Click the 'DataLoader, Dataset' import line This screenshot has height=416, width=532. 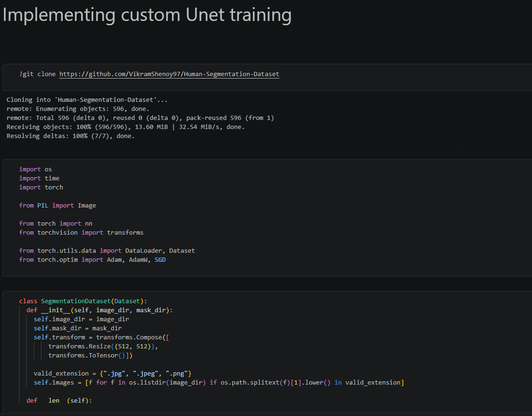click(107, 250)
